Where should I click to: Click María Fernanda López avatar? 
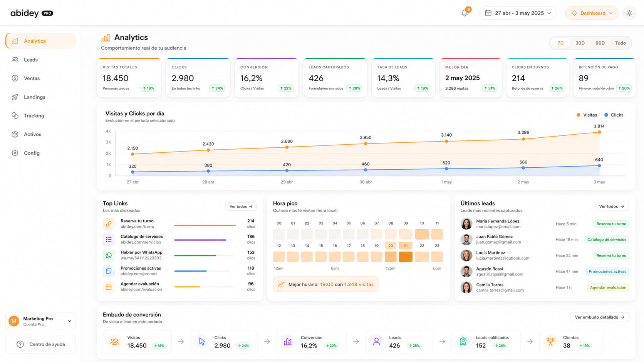point(466,224)
